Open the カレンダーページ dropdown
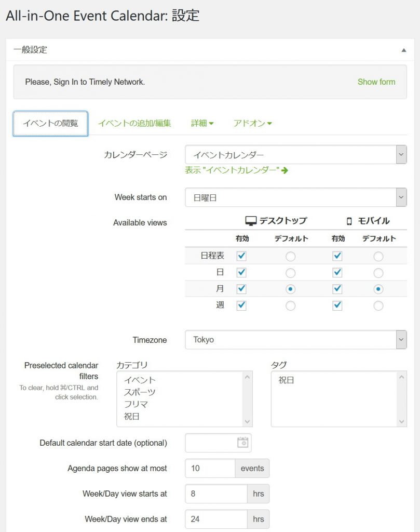Image resolution: width=420 pixels, height=532 pixels. (296, 154)
